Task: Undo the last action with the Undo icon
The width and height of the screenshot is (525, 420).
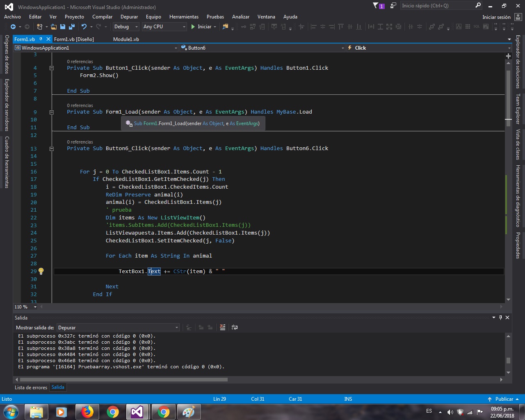Action: 84,27
